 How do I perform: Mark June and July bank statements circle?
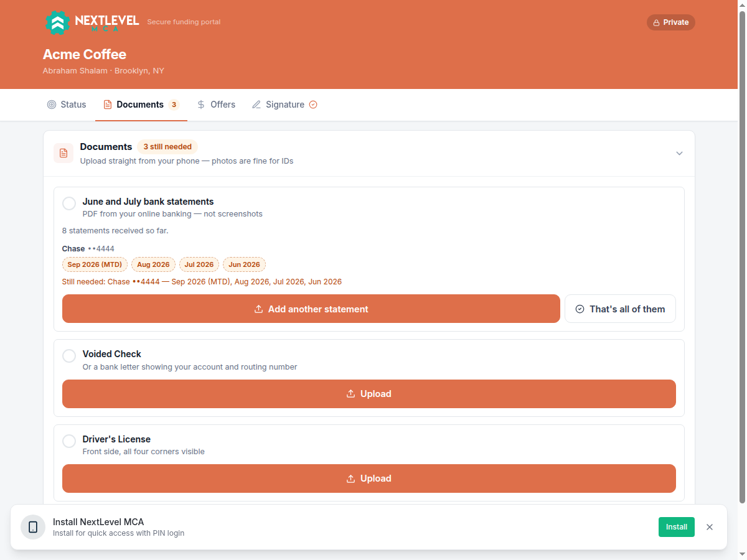click(x=69, y=203)
